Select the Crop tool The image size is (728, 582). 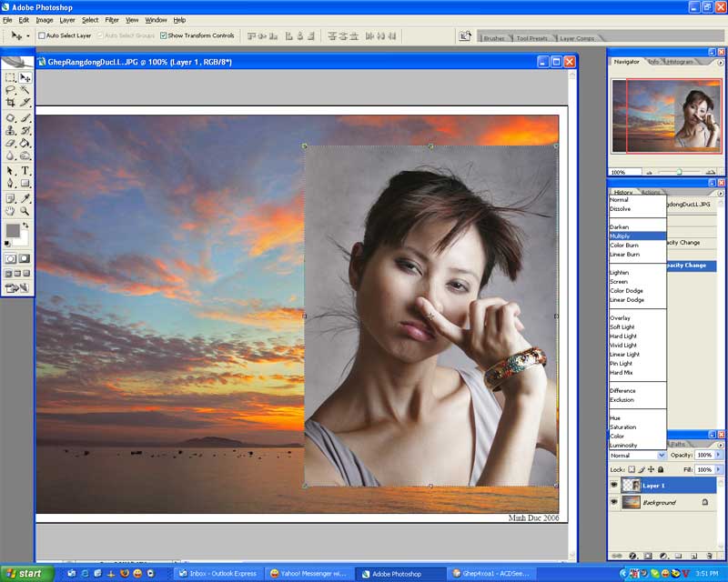10,103
